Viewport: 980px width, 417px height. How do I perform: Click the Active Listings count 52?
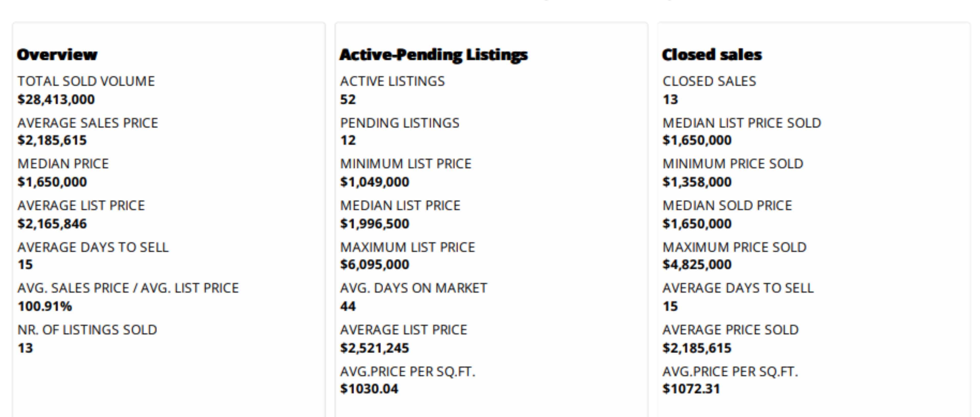tap(348, 100)
